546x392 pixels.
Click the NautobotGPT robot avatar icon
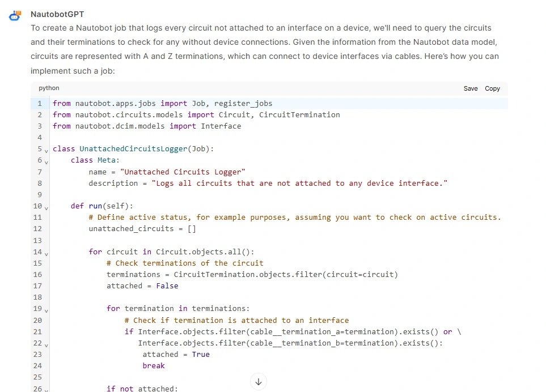click(x=15, y=15)
